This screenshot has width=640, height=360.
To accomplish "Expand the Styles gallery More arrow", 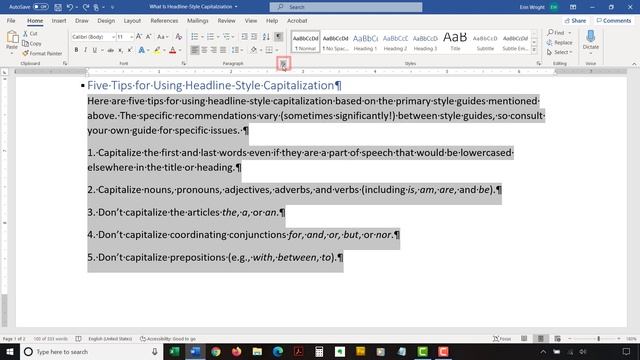I will coord(534,49).
